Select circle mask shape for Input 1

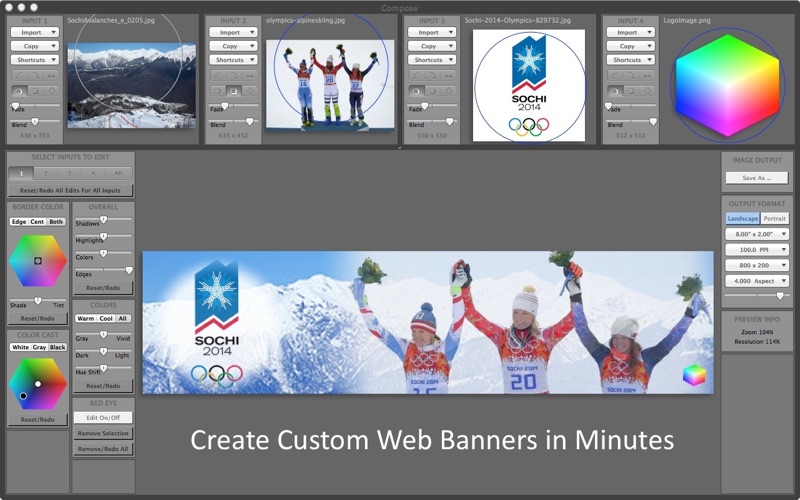[19, 91]
